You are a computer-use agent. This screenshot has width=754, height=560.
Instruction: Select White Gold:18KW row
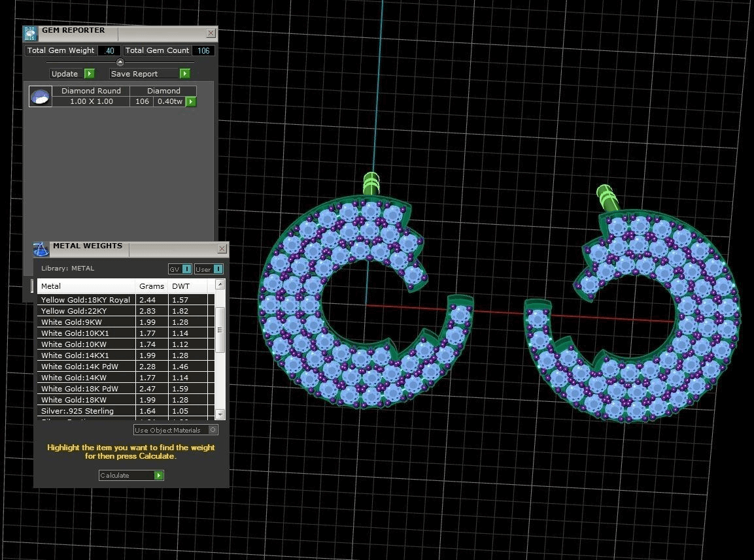point(126,399)
